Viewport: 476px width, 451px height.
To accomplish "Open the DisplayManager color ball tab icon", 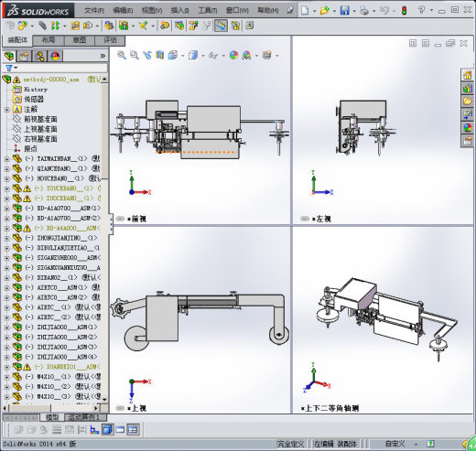I will click(55, 56).
